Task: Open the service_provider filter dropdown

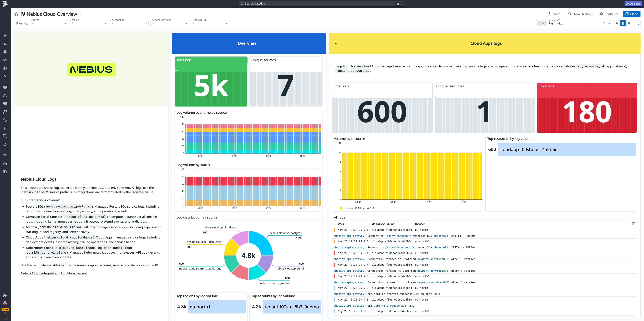Action: tap(169, 23)
